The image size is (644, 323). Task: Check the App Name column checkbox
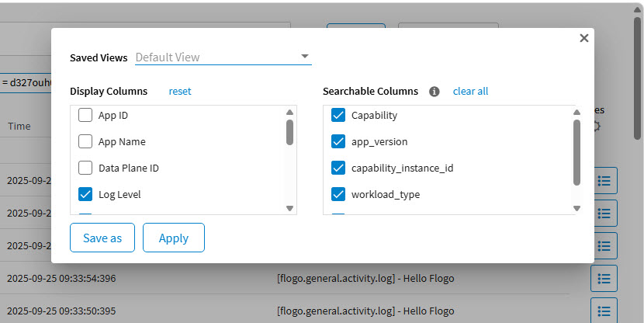[x=85, y=142]
